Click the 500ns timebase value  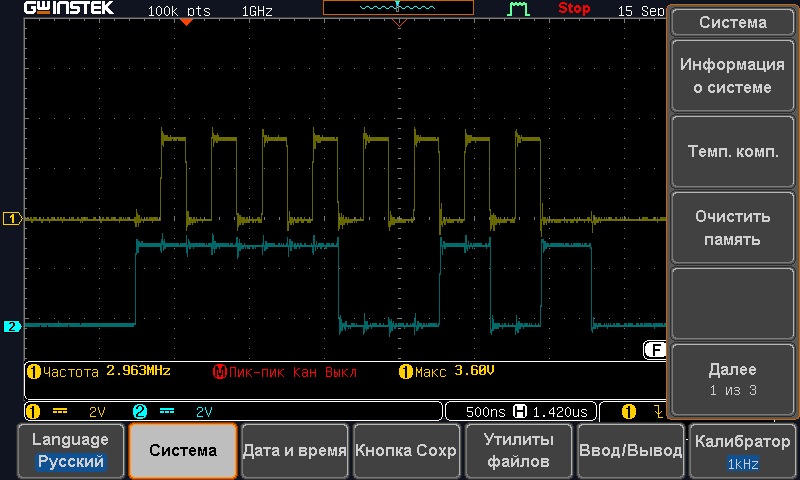(x=486, y=412)
